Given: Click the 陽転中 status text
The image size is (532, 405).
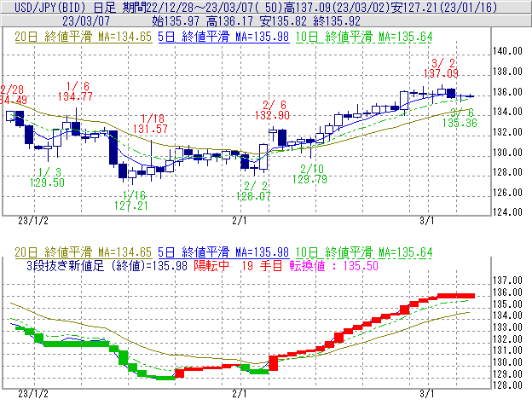Looking at the screenshot, I should click(x=211, y=265).
